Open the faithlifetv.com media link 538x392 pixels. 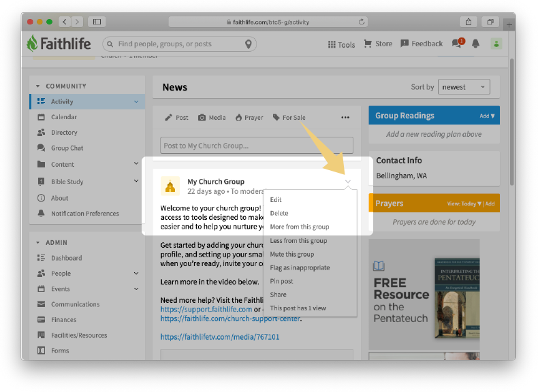point(219,337)
